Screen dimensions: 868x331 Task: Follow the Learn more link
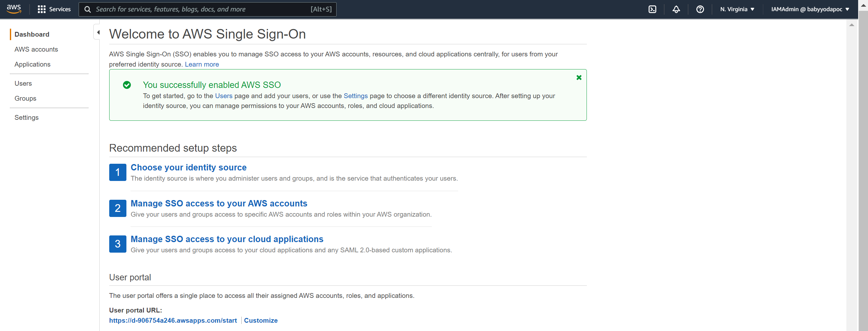coord(202,64)
